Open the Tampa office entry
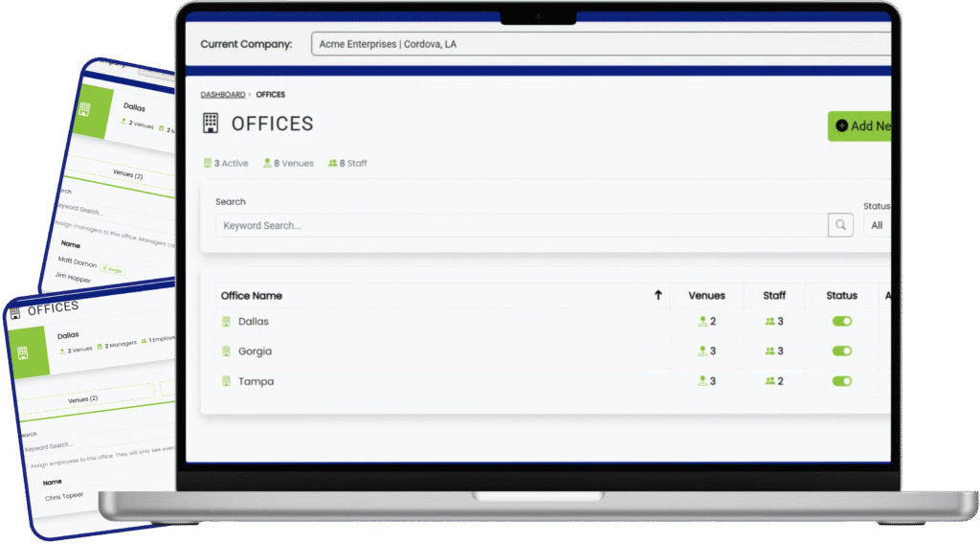Screen dimensions: 980x544 pos(256,381)
